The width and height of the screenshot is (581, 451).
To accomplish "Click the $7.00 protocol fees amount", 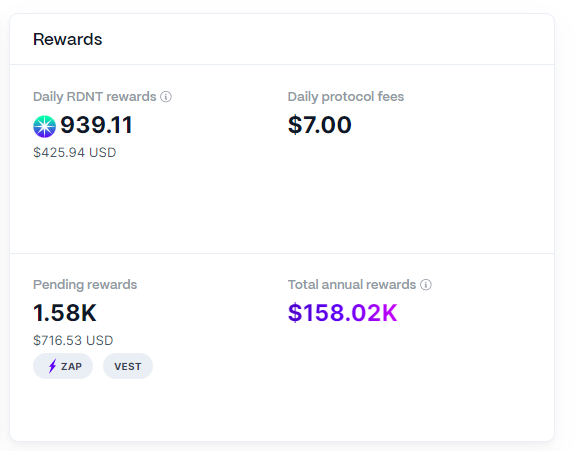I will [x=319, y=125].
